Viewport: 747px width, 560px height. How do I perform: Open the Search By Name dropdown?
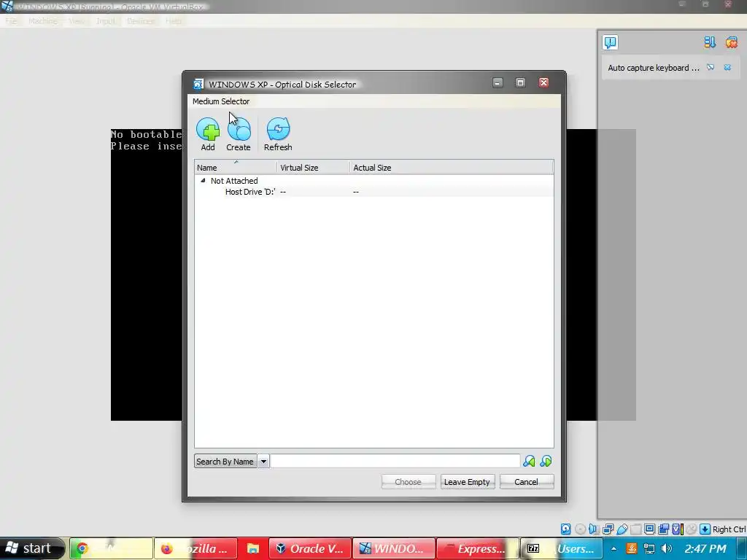(x=263, y=461)
